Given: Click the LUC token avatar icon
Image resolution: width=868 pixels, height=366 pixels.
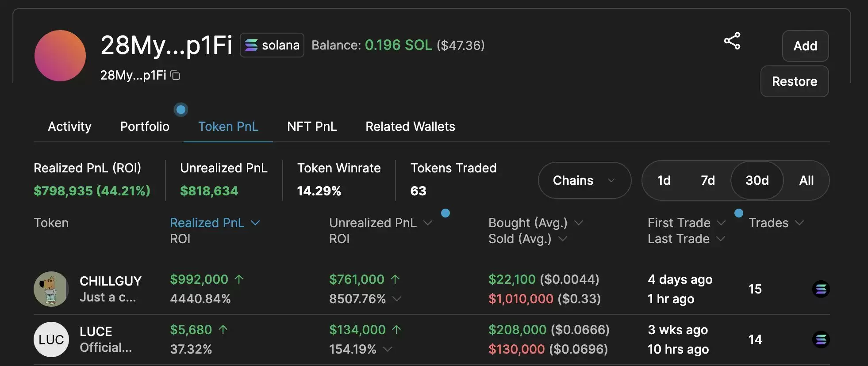Looking at the screenshot, I should click(51, 339).
